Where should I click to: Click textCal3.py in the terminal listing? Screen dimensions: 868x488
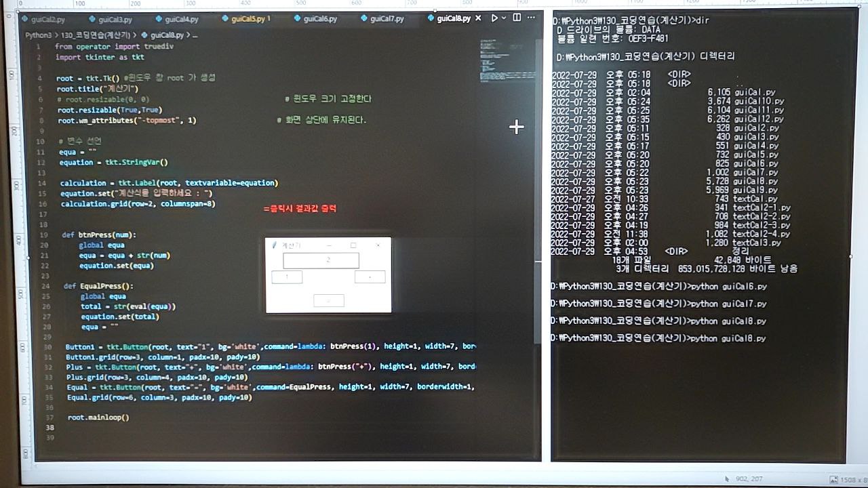click(x=757, y=243)
